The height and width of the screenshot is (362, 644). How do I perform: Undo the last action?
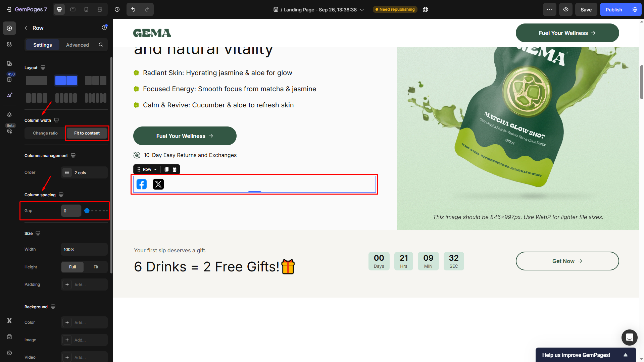pyautogui.click(x=133, y=9)
